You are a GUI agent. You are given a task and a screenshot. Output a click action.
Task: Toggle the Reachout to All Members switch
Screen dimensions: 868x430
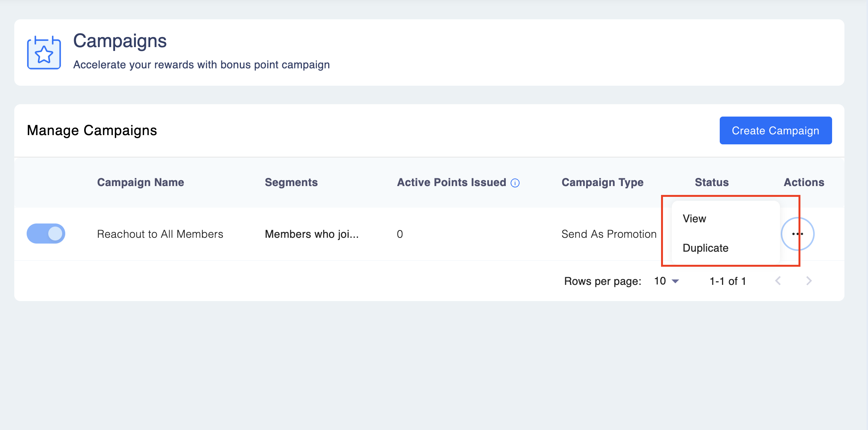point(46,234)
